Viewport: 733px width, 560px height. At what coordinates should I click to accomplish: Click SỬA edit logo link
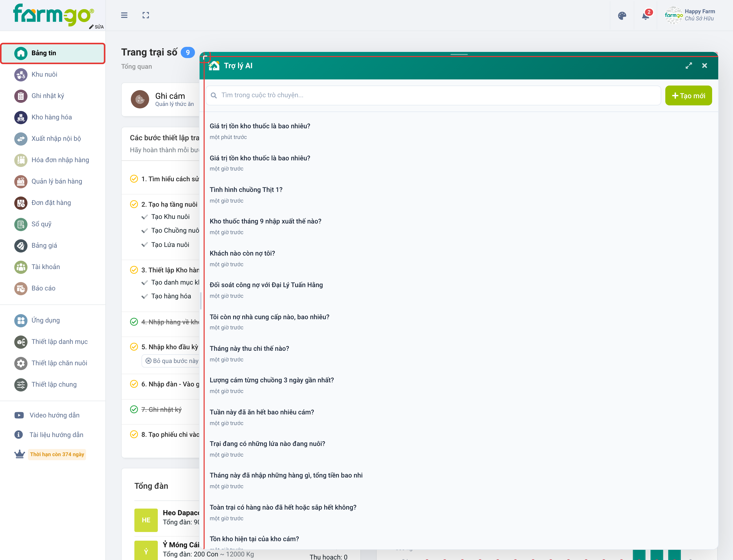click(96, 27)
